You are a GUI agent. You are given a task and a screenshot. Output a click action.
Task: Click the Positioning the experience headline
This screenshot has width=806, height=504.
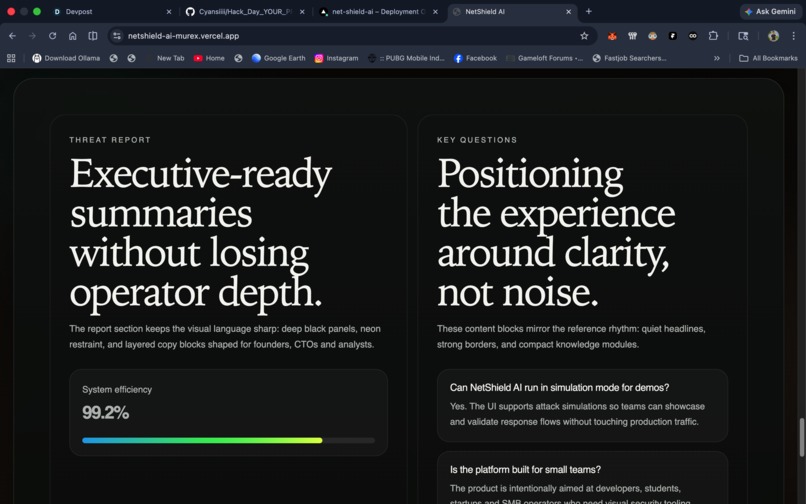tap(556, 232)
